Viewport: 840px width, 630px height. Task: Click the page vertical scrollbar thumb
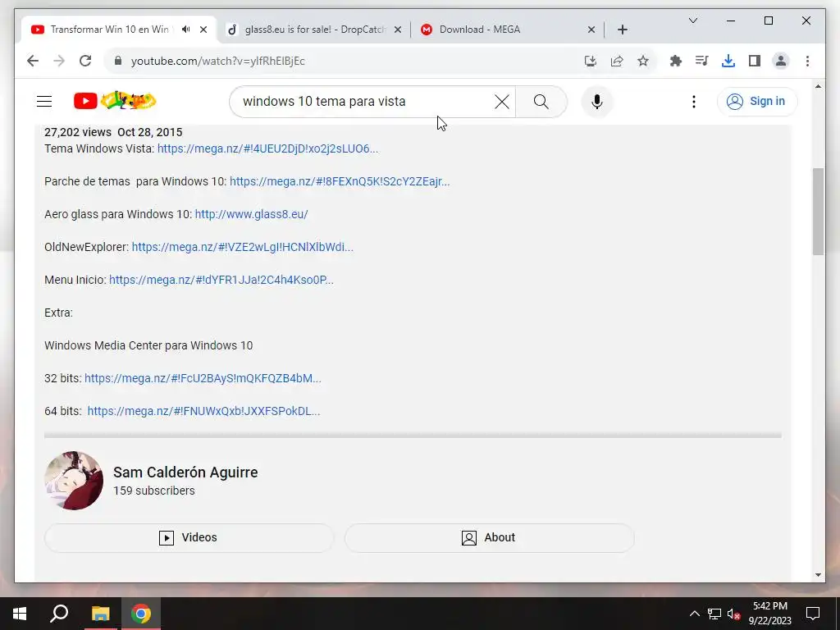(x=818, y=212)
